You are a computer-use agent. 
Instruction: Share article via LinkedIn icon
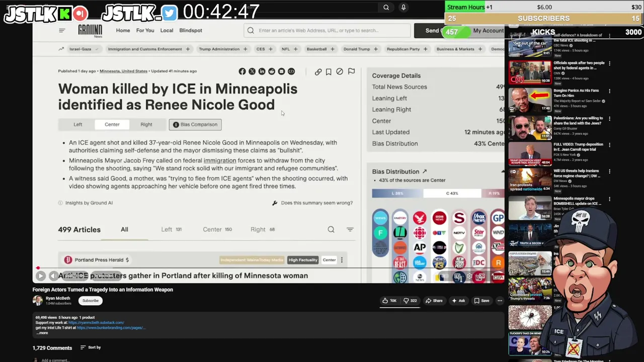262,71
